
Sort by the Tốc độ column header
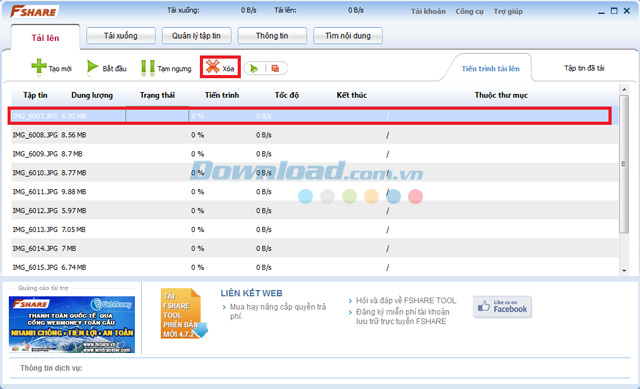[x=287, y=95]
